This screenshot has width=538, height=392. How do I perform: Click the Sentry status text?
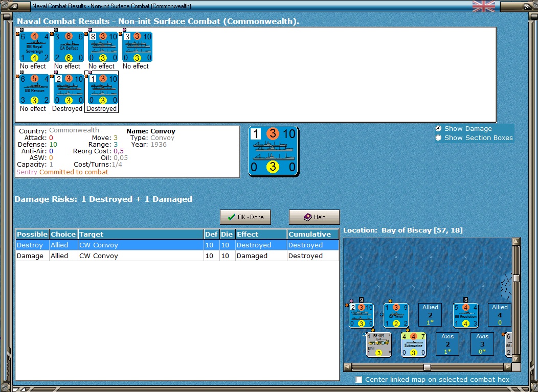pos(27,172)
